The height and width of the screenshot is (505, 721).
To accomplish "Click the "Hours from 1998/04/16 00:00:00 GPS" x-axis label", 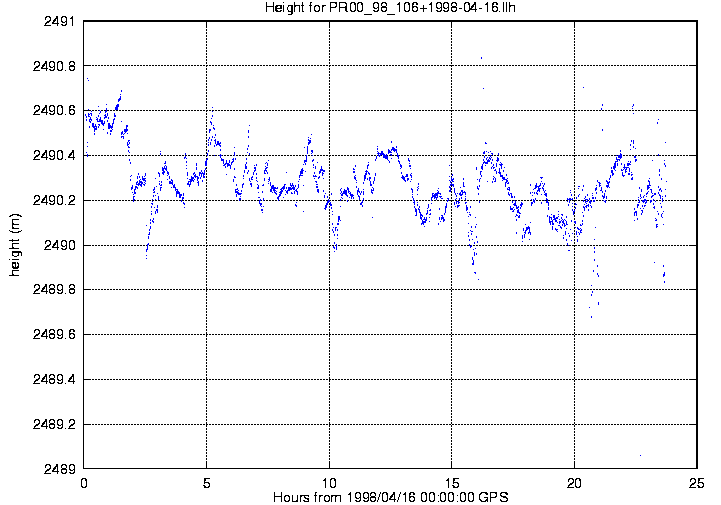I will point(390,497).
